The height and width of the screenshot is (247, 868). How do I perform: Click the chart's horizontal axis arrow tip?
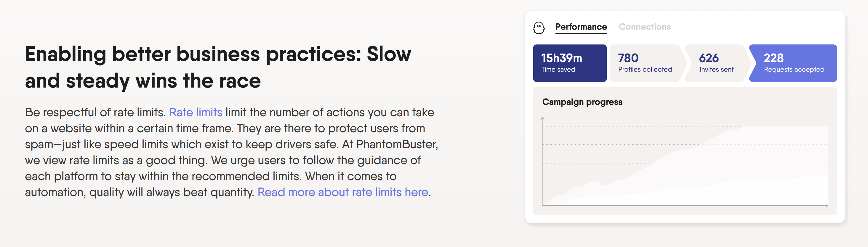827,205
